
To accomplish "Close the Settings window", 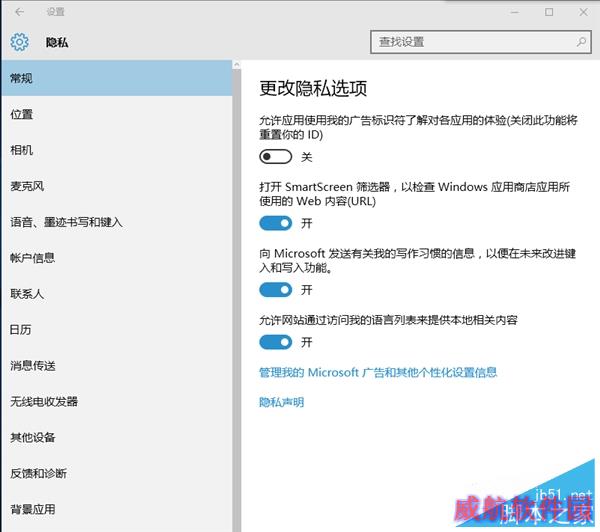I will (x=584, y=12).
